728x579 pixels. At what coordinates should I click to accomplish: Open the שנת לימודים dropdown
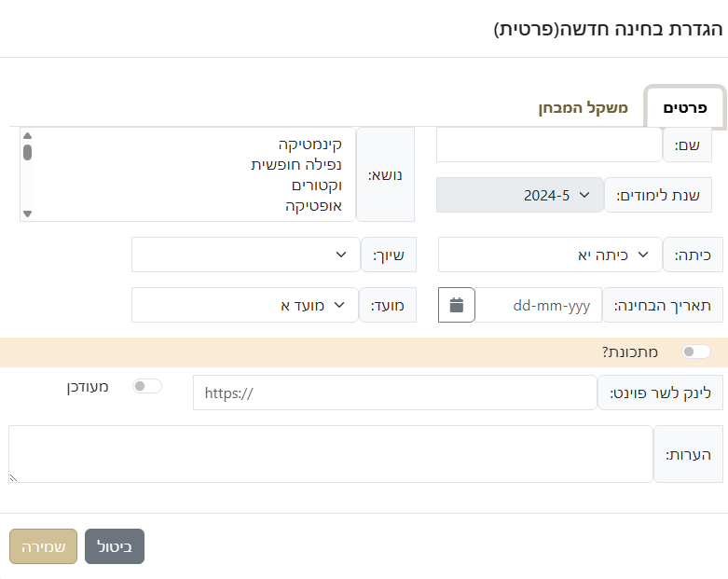[x=519, y=195]
